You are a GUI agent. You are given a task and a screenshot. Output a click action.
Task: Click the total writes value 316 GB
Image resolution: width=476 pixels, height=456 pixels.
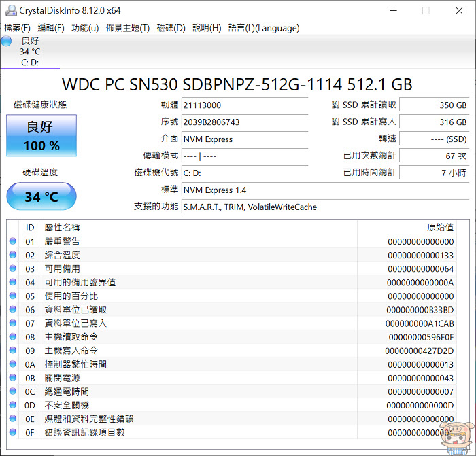(435, 122)
